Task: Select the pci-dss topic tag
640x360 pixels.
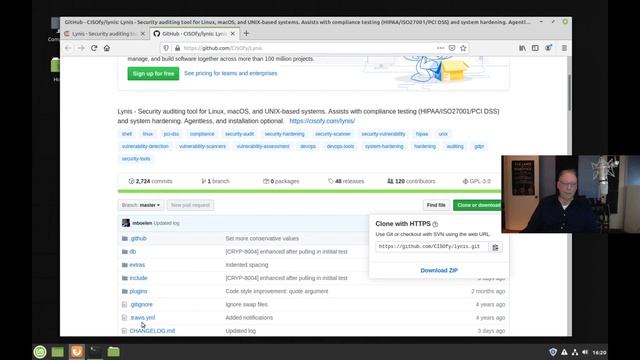Action: coord(171,134)
